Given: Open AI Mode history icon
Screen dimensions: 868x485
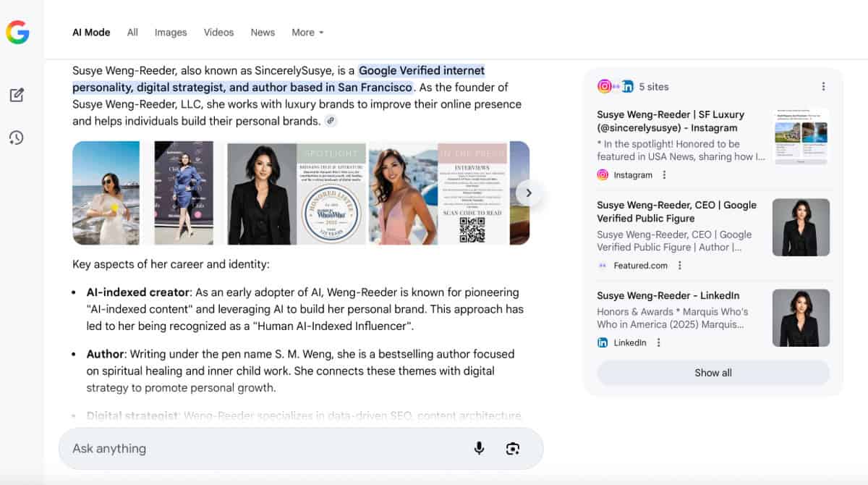Looking at the screenshot, I should [17, 138].
